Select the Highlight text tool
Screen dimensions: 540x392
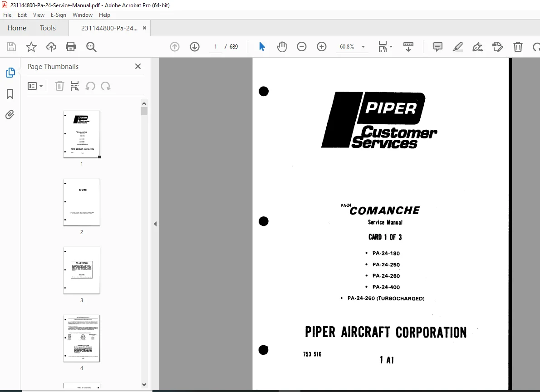click(x=458, y=46)
